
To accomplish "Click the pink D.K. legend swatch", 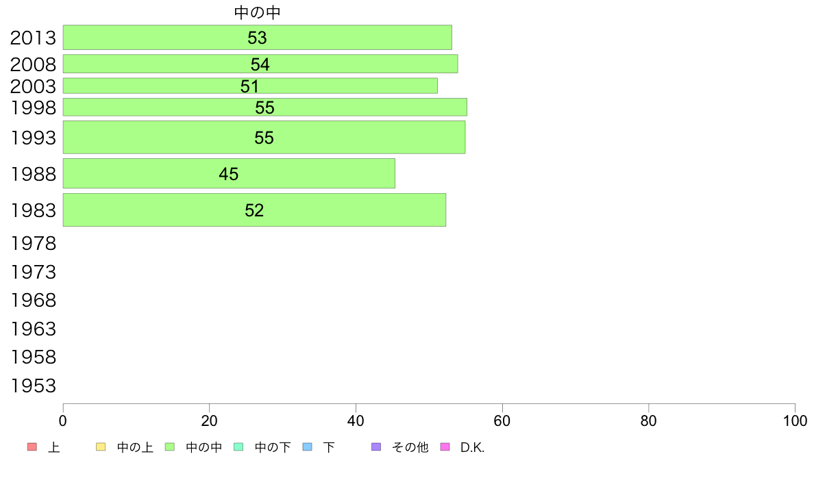I will [445, 447].
